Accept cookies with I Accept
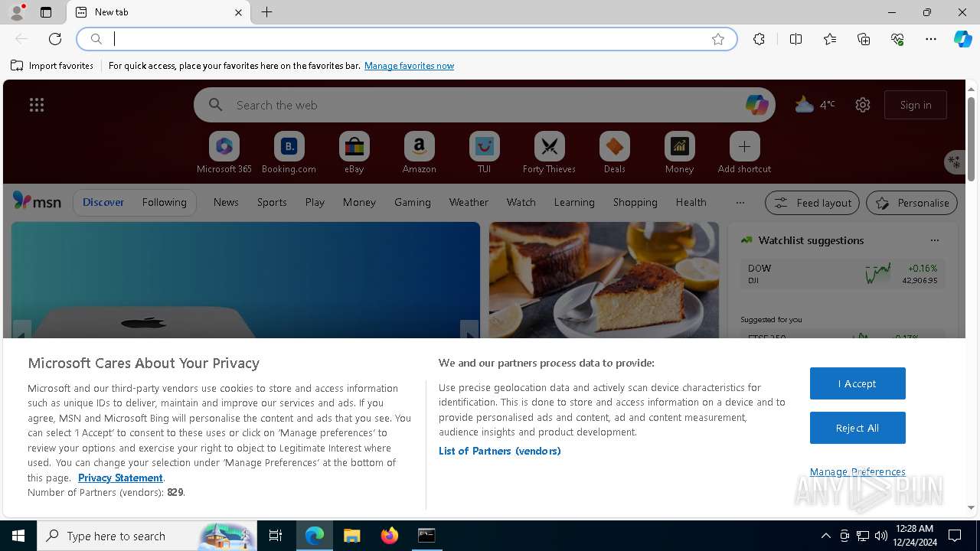 [857, 383]
